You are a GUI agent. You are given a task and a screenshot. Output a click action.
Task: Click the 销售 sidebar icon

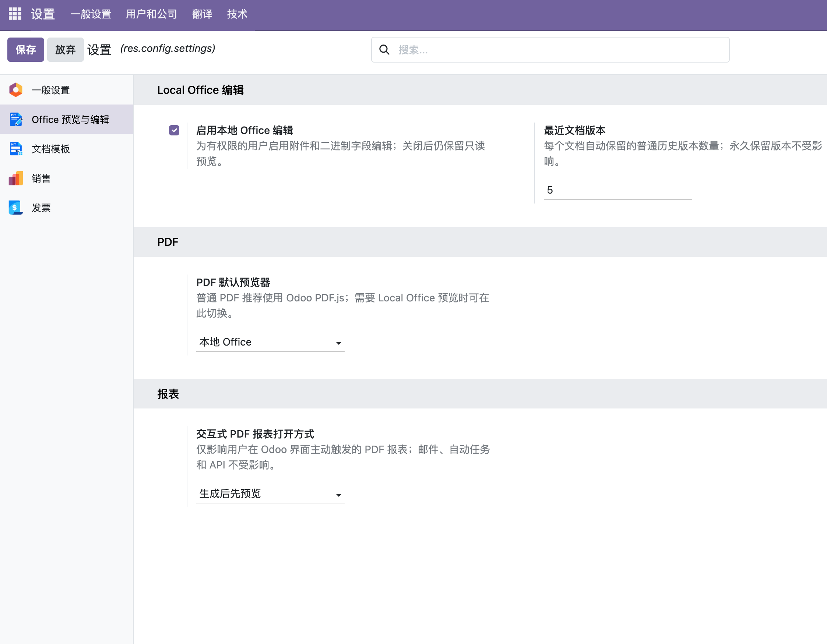point(16,178)
